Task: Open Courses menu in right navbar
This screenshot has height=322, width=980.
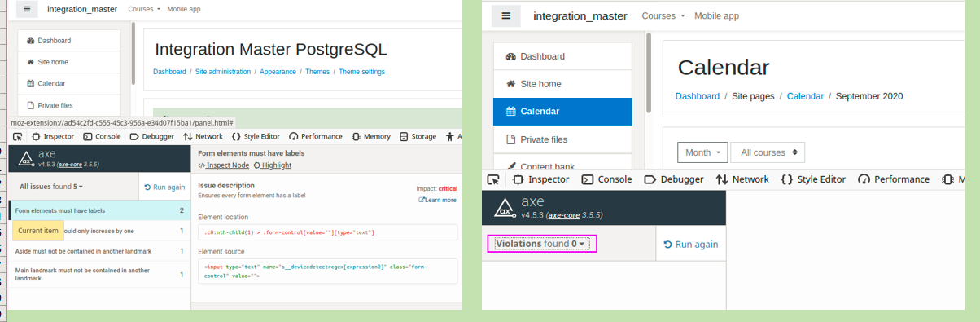Action: [x=663, y=15]
